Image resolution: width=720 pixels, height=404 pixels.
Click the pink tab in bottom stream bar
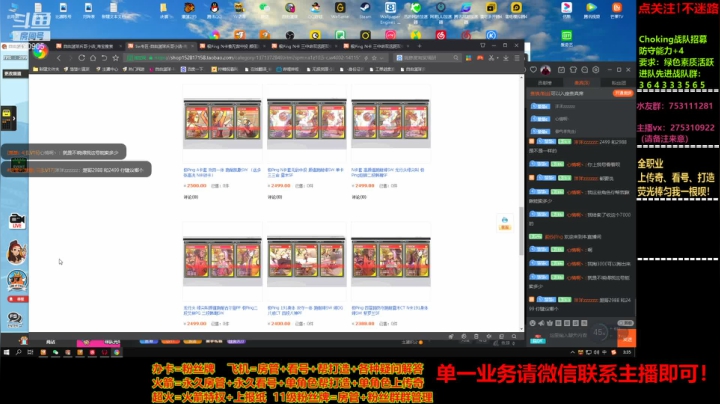click(98, 342)
